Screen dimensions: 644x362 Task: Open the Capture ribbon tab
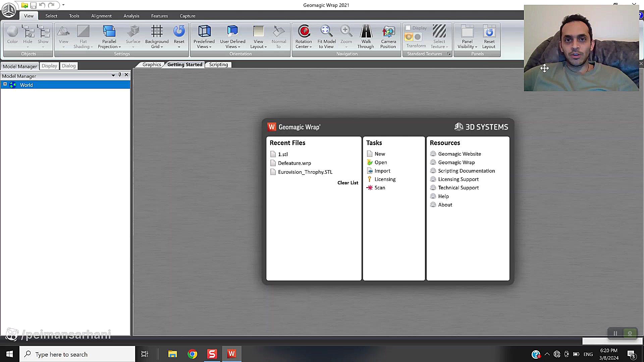(187, 16)
